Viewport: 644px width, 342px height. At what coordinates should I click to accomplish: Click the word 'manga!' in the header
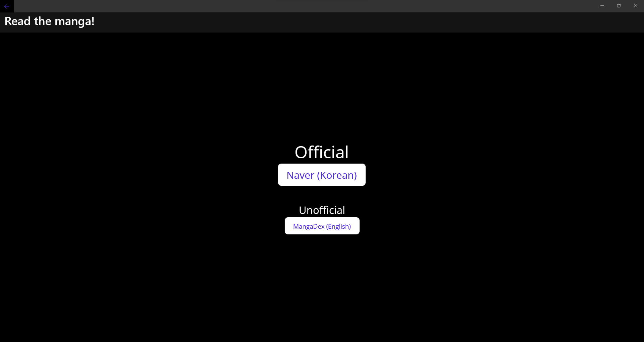(74, 21)
